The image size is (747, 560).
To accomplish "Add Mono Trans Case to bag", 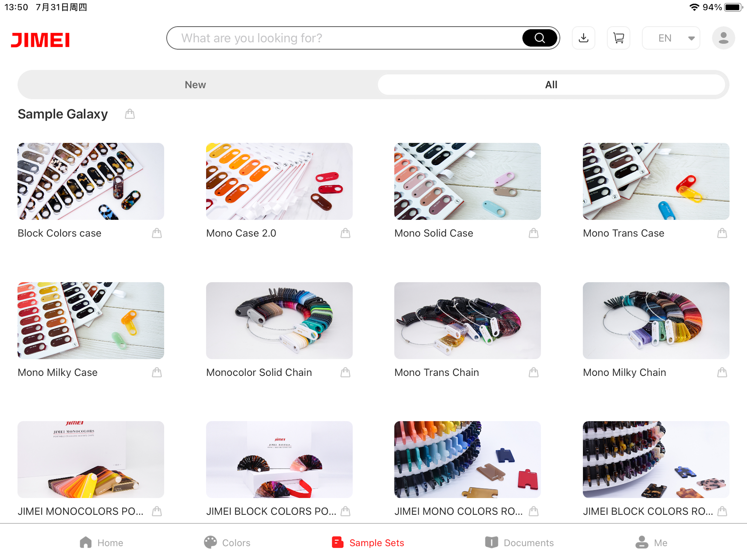I will (722, 233).
